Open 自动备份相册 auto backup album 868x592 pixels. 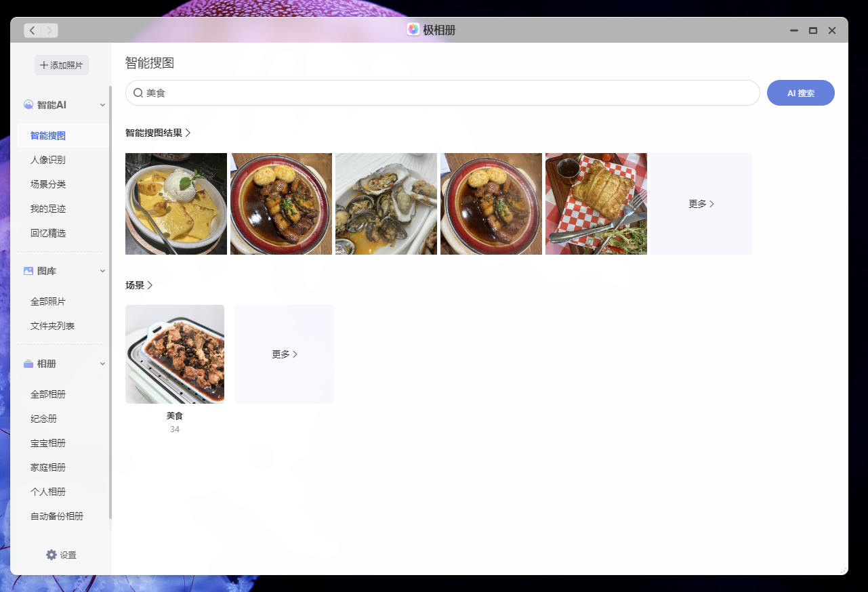click(x=56, y=515)
